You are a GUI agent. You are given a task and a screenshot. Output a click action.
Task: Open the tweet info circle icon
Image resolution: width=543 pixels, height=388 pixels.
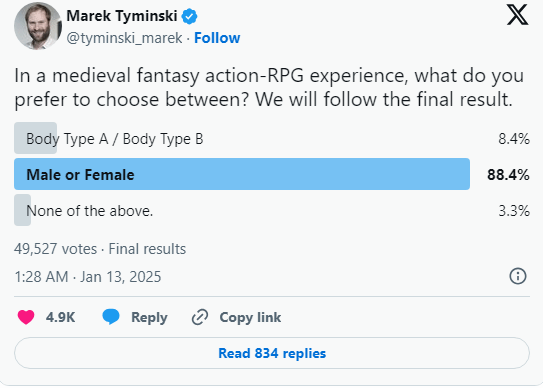click(518, 276)
